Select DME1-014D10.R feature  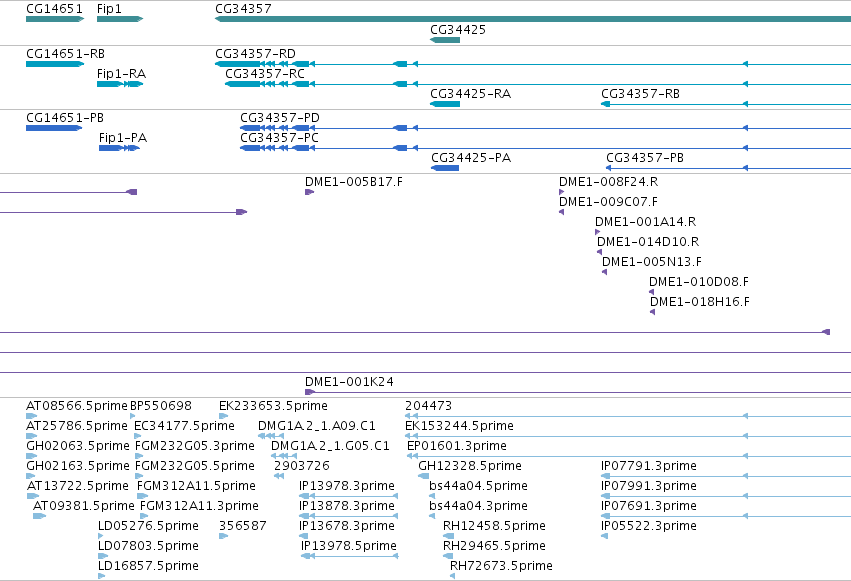click(x=599, y=252)
